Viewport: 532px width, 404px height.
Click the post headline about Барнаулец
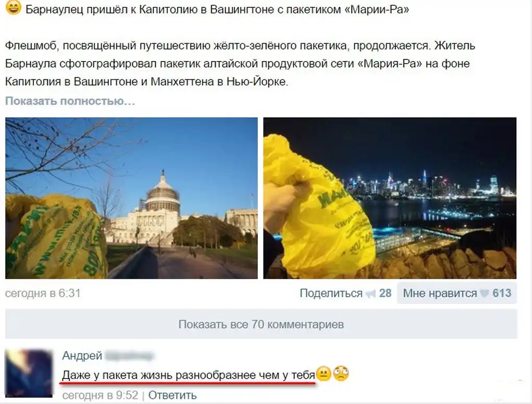(217, 9)
